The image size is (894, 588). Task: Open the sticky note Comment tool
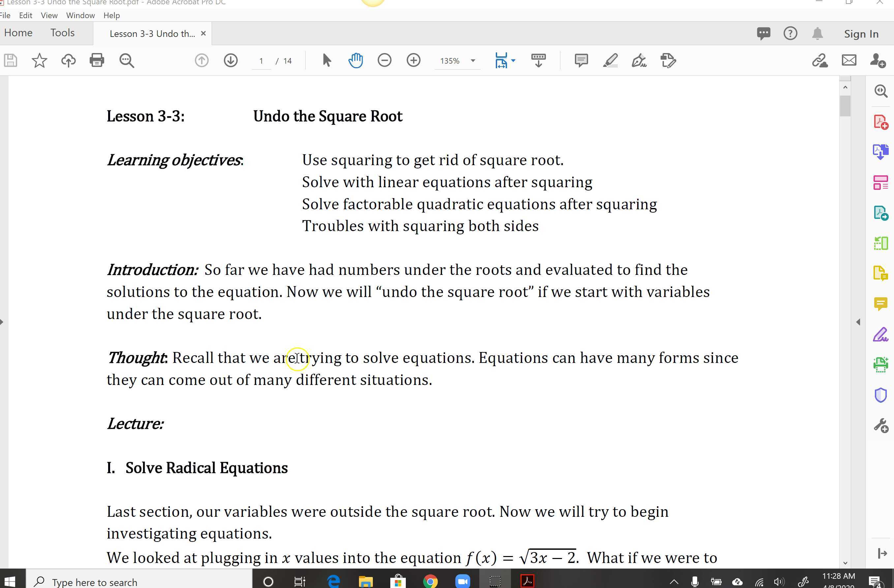581,60
